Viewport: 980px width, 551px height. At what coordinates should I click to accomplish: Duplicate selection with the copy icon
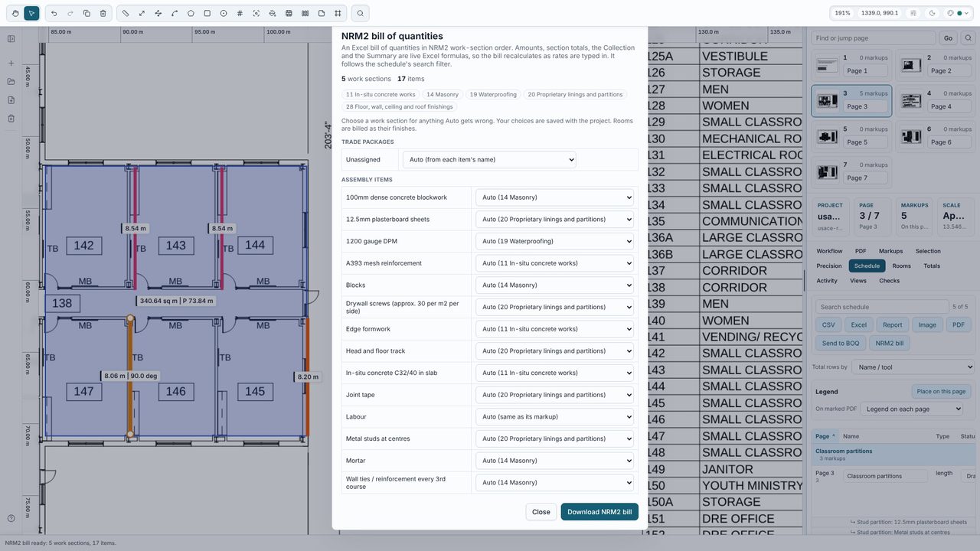(x=87, y=13)
